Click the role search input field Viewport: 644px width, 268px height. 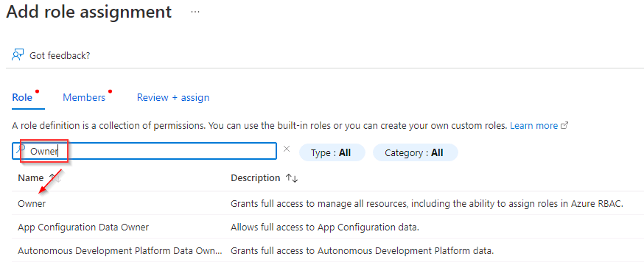[144, 151]
